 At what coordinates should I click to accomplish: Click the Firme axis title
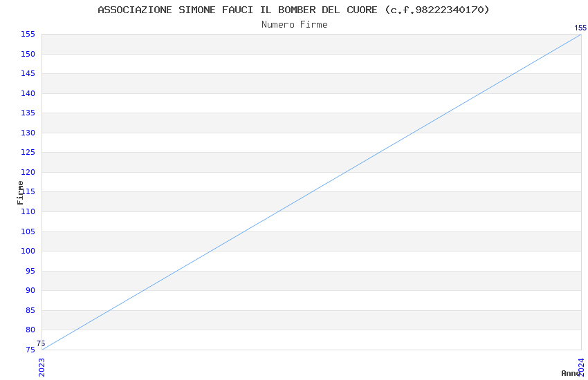pos(20,193)
